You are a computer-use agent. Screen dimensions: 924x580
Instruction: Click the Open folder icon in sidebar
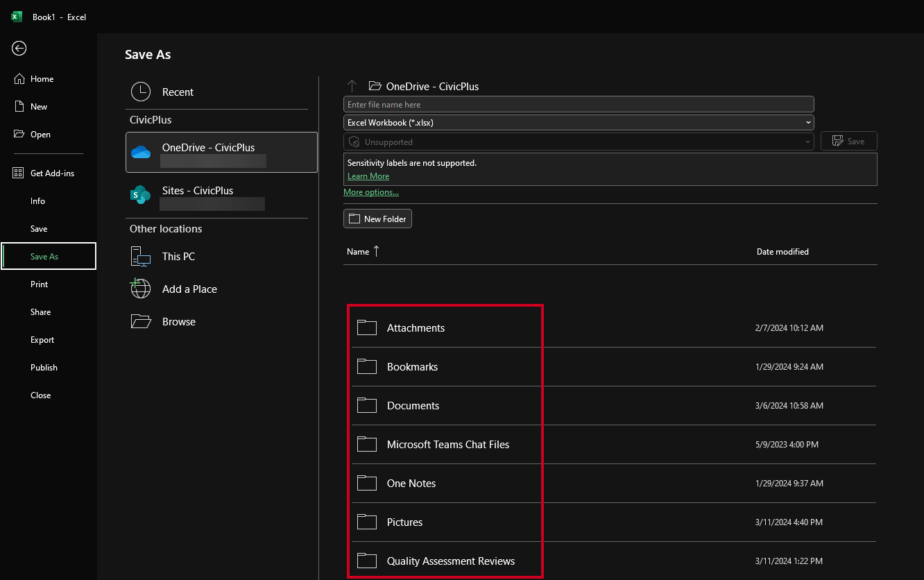coord(19,135)
